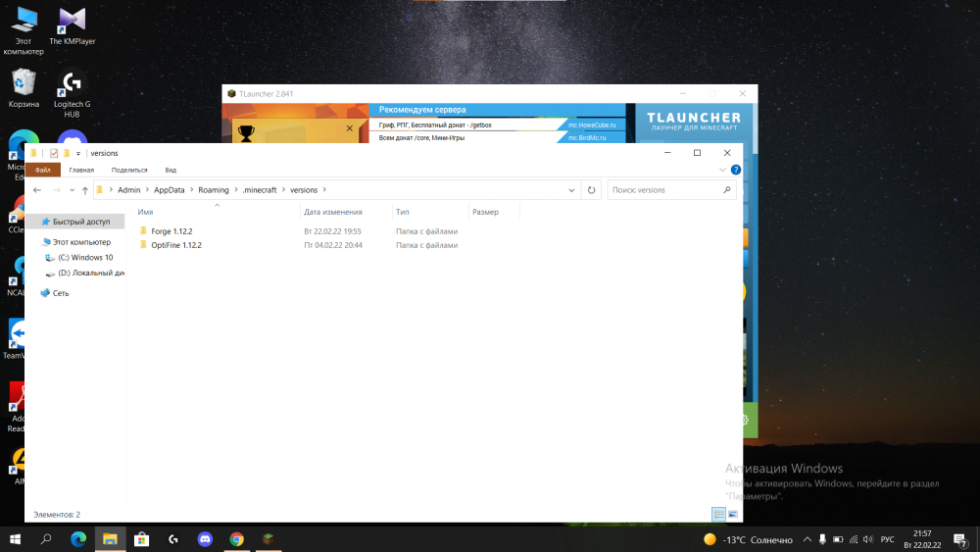Open the Forge 1.12.2 folder
The image size is (980, 552).
click(x=171, y=231)
